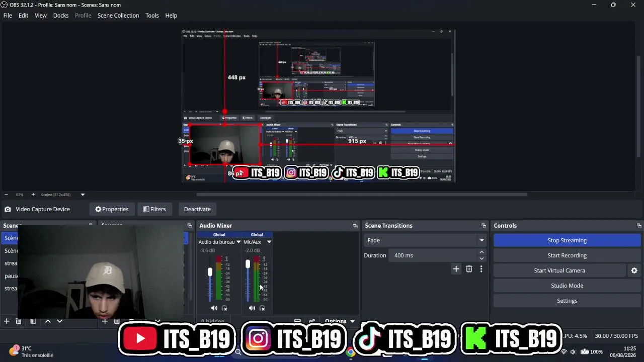Screen dimensions: 644x362
Task: Click the Audio du bureau volume slider
Action: [x=210, y=279]
